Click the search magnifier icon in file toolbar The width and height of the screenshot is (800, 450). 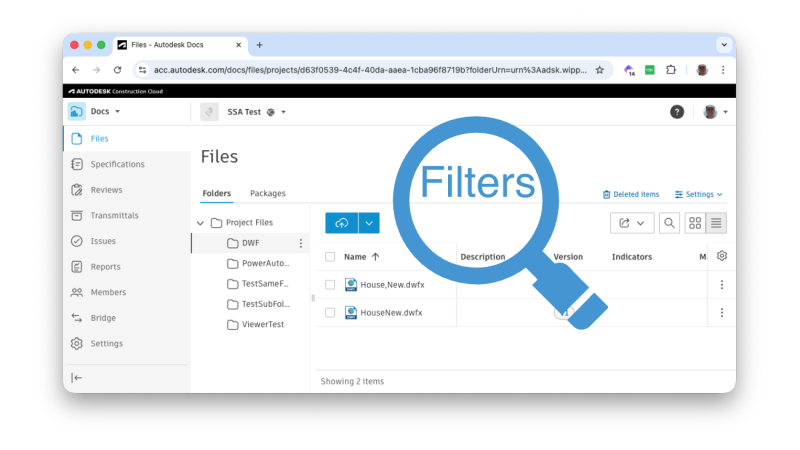click(669, 223)
